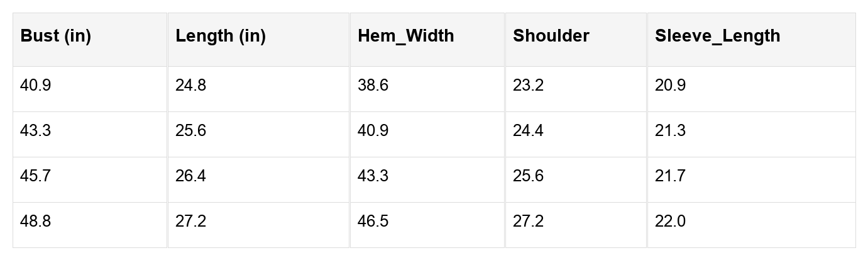Click the Bust cell showing 43.3
This screenshot has height=260, width=868.
click(36, 131)
